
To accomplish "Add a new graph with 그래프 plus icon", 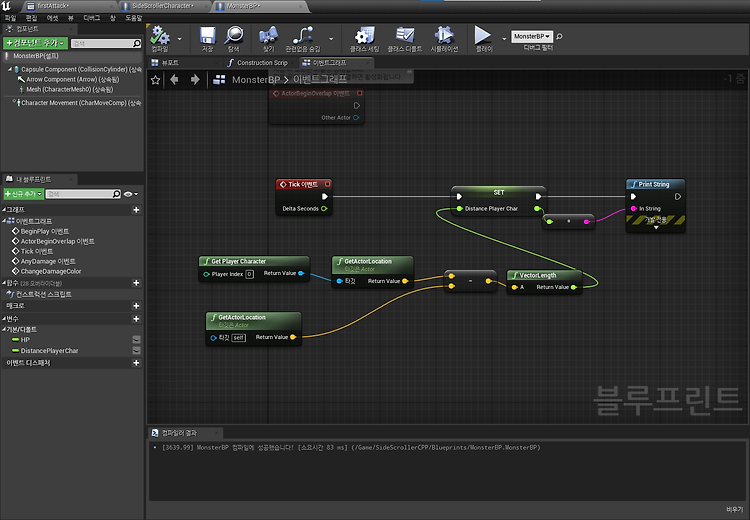I will pyautogui.click(x=136, y=210).
